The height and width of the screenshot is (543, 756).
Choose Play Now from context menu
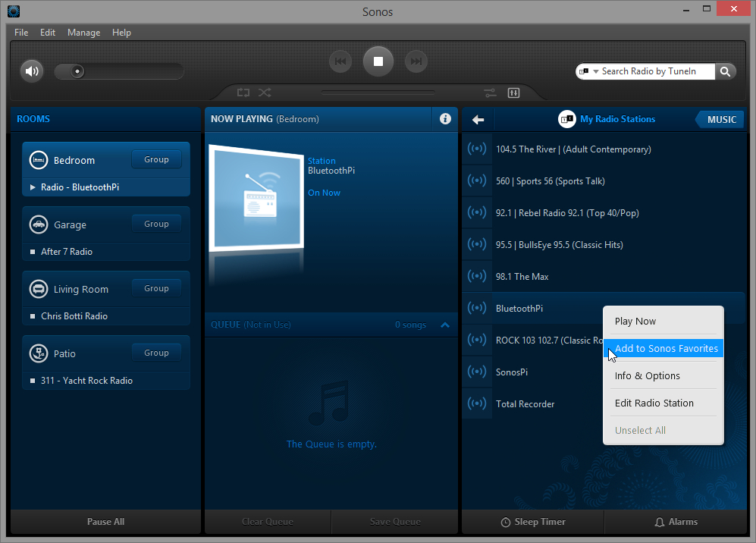663,321
